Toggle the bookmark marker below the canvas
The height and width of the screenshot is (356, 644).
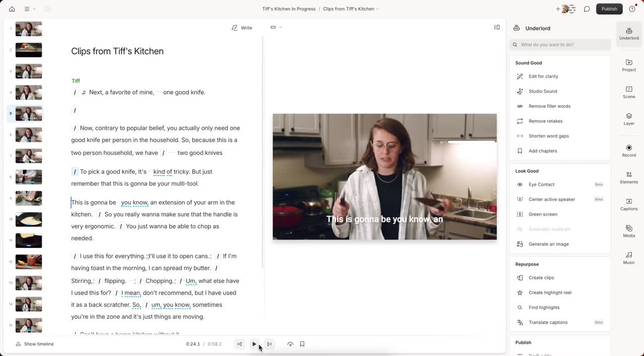click(x=302, y=344)
